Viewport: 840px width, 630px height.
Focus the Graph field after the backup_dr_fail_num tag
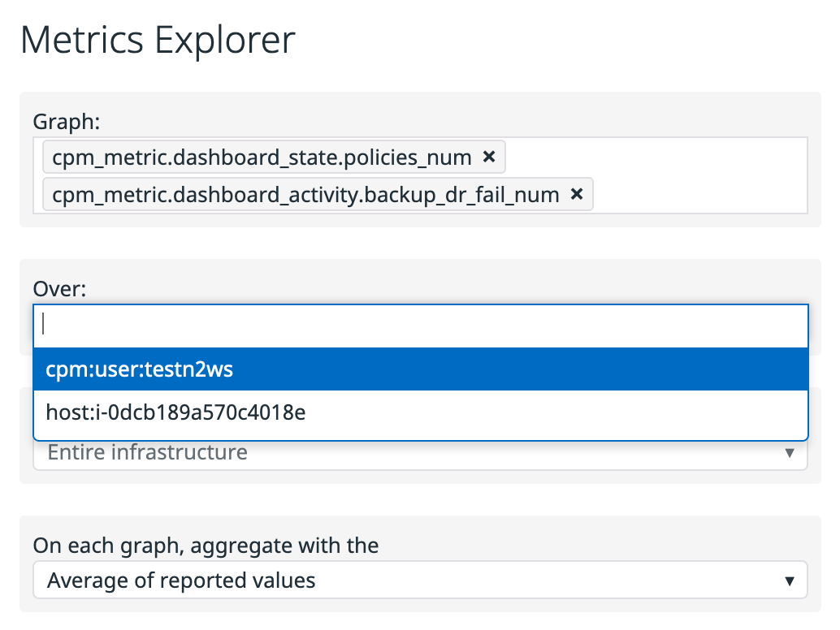tap(699, 195)
